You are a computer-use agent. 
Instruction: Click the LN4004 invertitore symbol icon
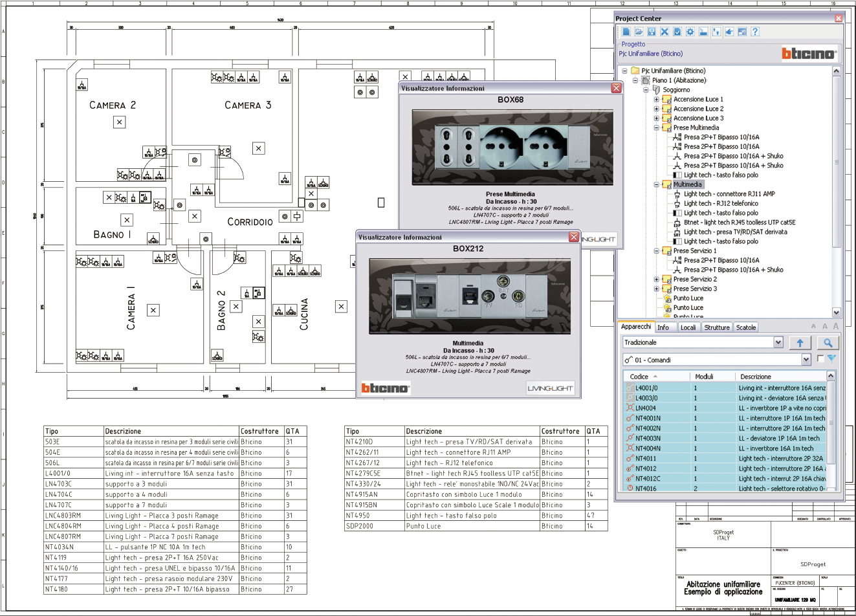[x=630, y=408]
